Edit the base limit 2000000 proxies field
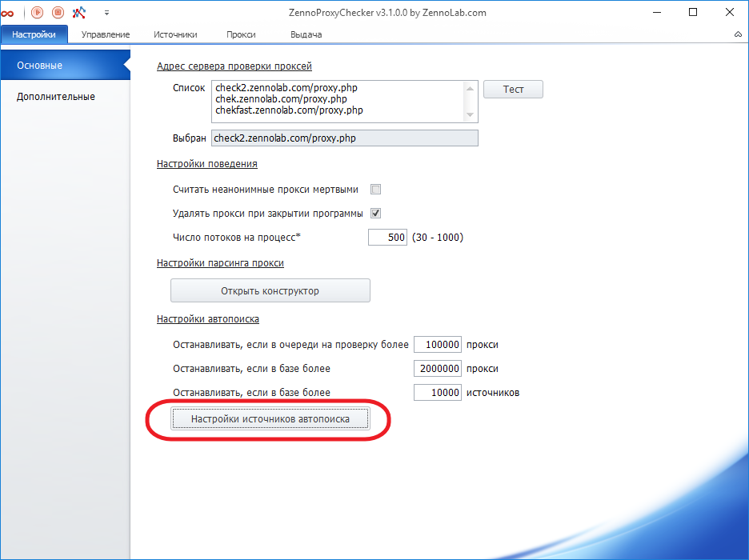 (x=438, y=369)
